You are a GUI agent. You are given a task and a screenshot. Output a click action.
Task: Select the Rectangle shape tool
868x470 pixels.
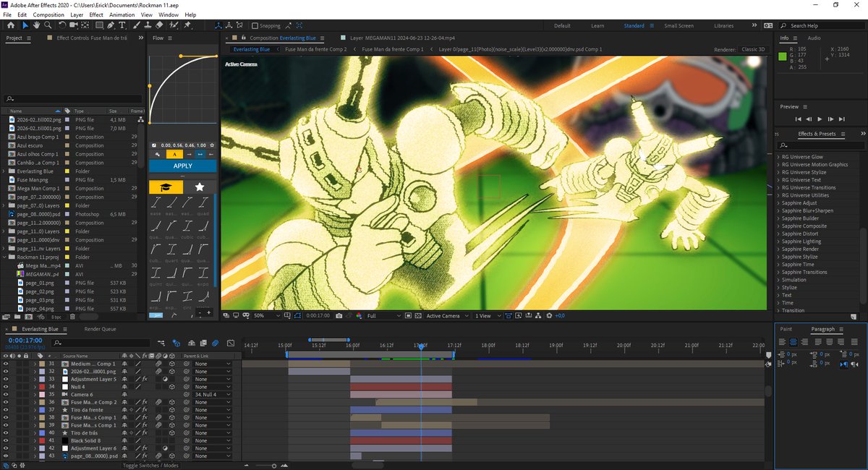click(x=99, y=25)
